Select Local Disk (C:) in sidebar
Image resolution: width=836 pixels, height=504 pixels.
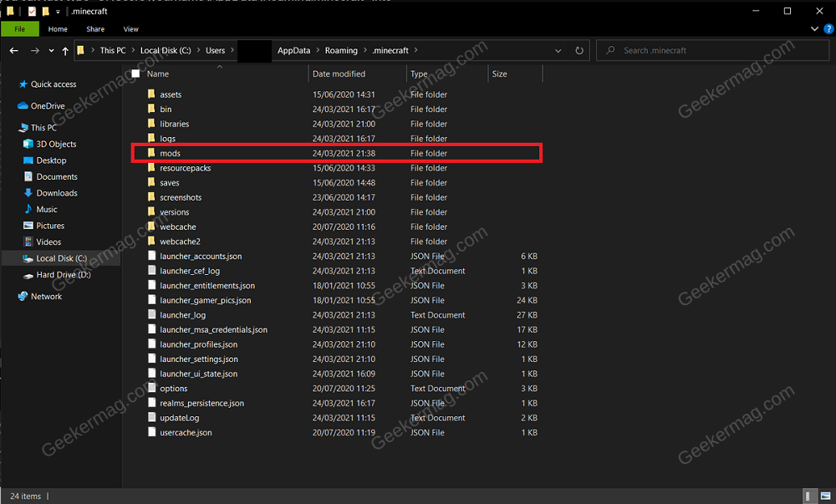tap(61, 258)
